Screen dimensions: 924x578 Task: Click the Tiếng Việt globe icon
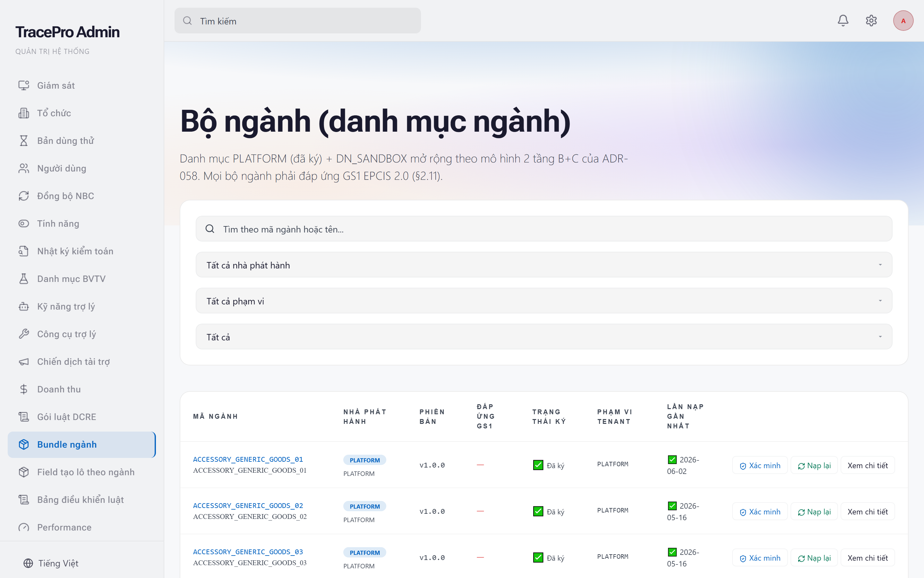pos(28,563)
